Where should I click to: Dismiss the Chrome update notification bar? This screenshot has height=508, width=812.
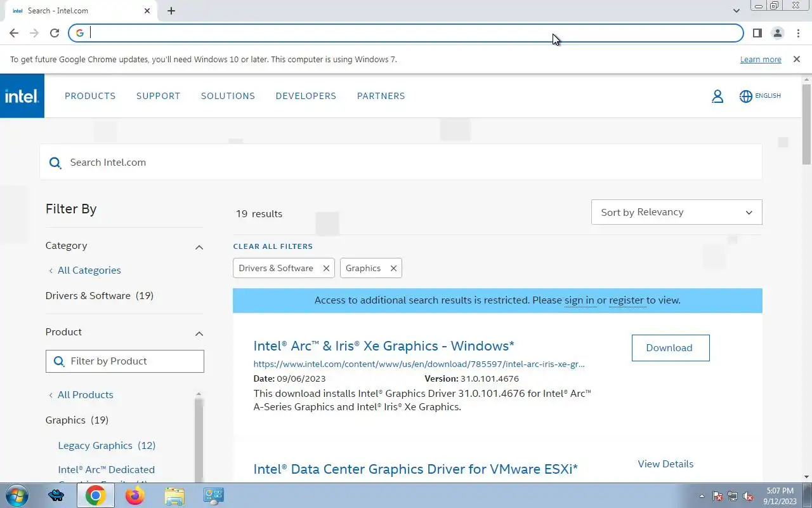[796, 59]
